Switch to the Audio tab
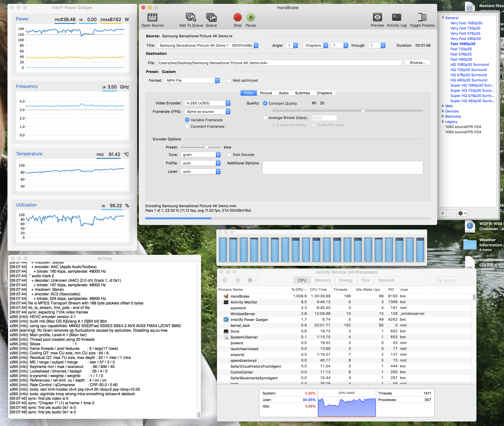Screen dimensions: 504x426 (x=283, y=93)
